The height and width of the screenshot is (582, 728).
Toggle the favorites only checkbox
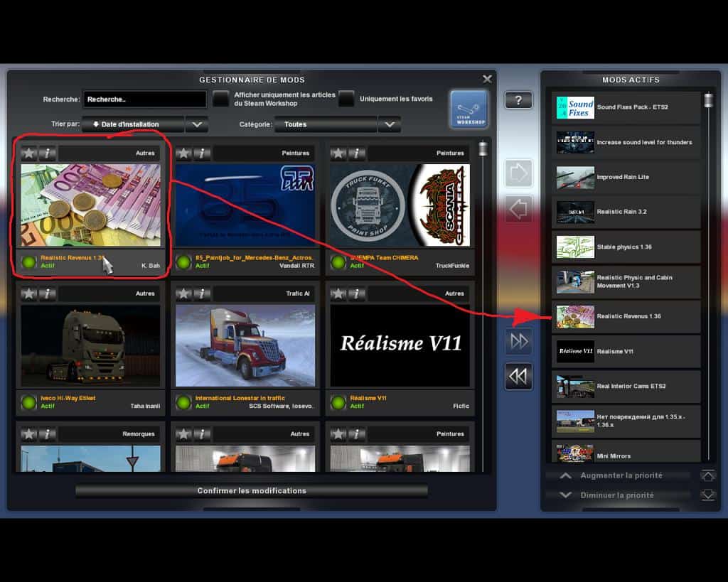pos(346,99)
